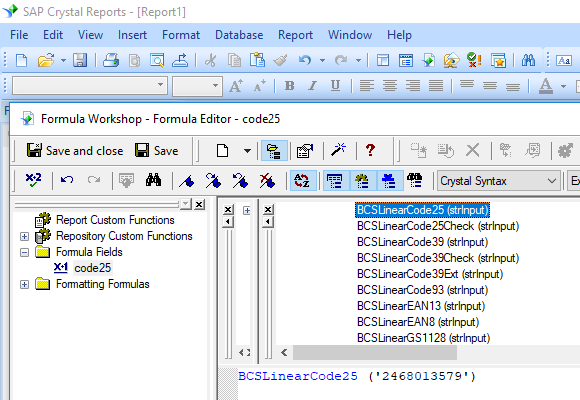The image size is (580, 400).
Task: Open the font size combo box
Action: [198, 86]
